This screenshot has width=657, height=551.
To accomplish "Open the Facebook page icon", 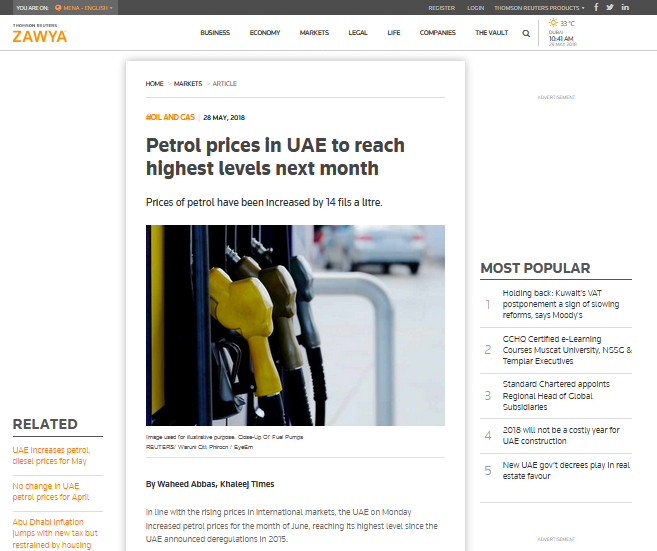I will [x=596, y=7].
